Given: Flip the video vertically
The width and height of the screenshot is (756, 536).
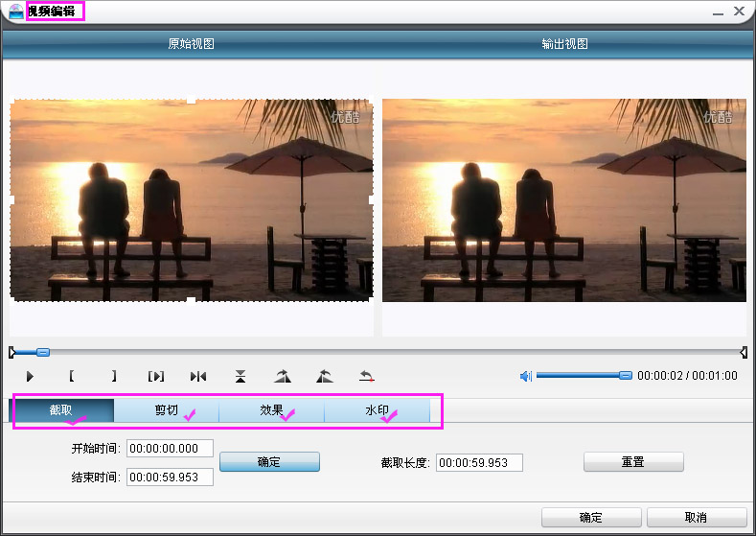Looking at the screenshot, I should (x=241, y=376).
